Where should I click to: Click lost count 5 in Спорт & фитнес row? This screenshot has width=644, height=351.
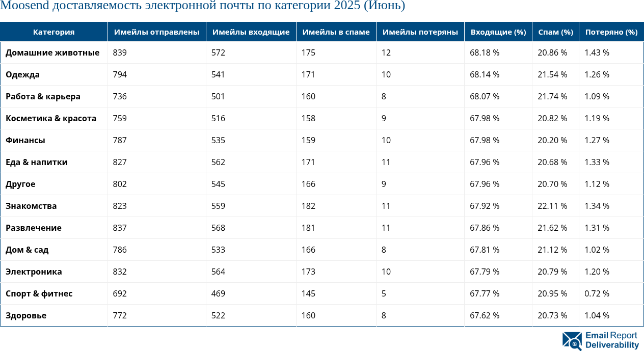click(x=384, y=293)
